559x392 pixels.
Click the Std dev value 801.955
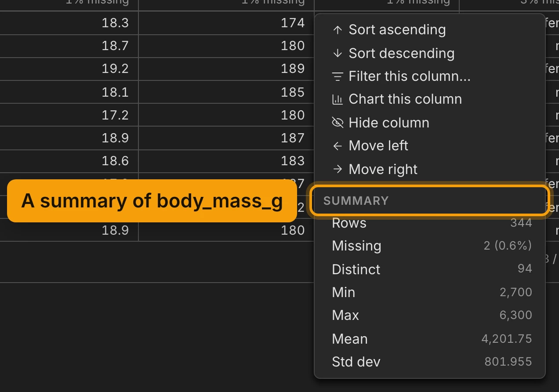508,362
